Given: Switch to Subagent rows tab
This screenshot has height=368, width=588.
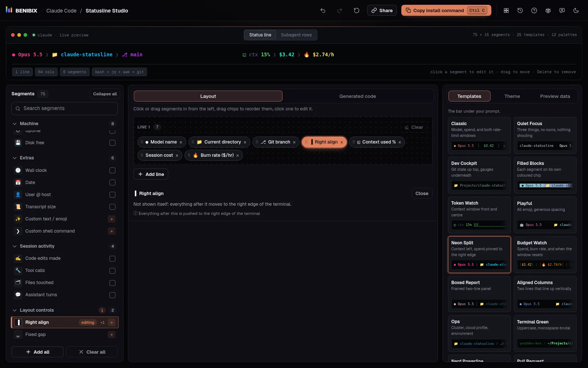Looking at the screenshot, I should (296, 35).
